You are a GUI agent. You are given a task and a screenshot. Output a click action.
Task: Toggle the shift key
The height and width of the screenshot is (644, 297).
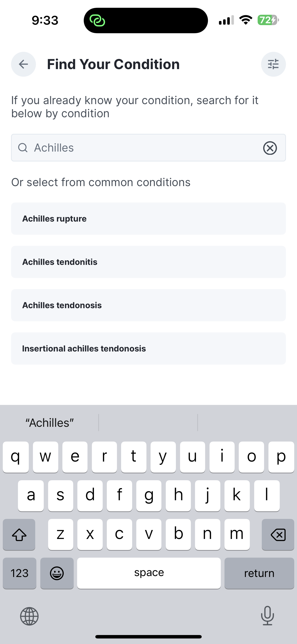click(x=19, y=535)
